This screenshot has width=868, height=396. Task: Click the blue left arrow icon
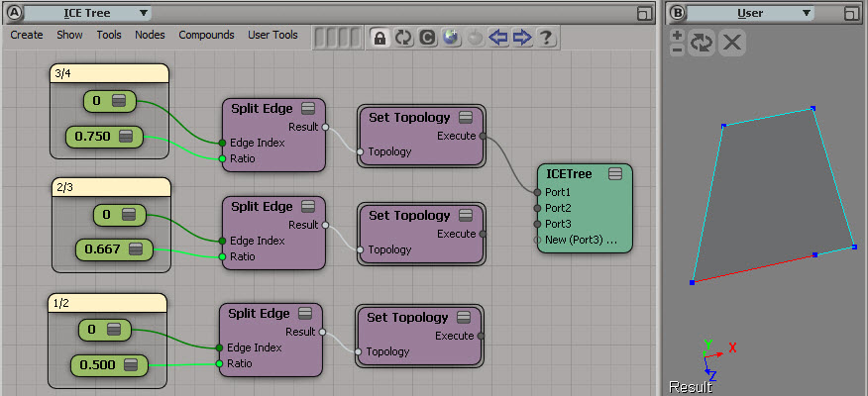click(498, 38)
